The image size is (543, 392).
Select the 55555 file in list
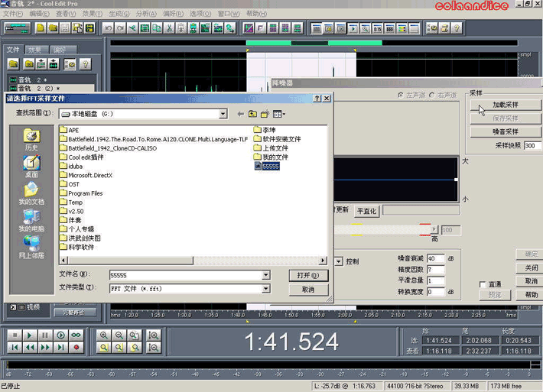pyautogui.click(x=269, y=165)
